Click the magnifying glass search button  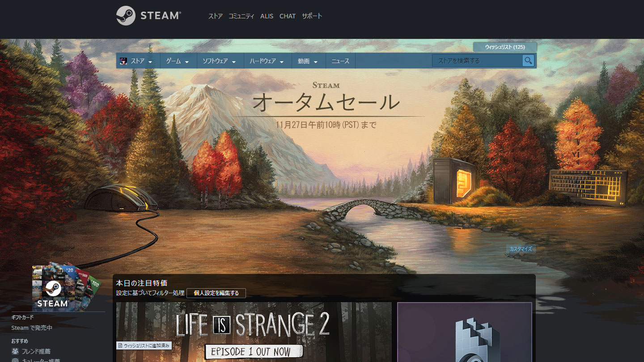[x=529, y=61]
